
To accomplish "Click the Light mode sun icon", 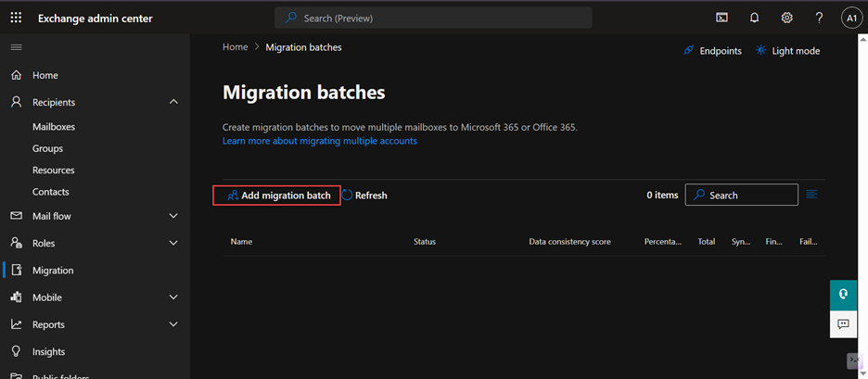I will pos(761,50).
